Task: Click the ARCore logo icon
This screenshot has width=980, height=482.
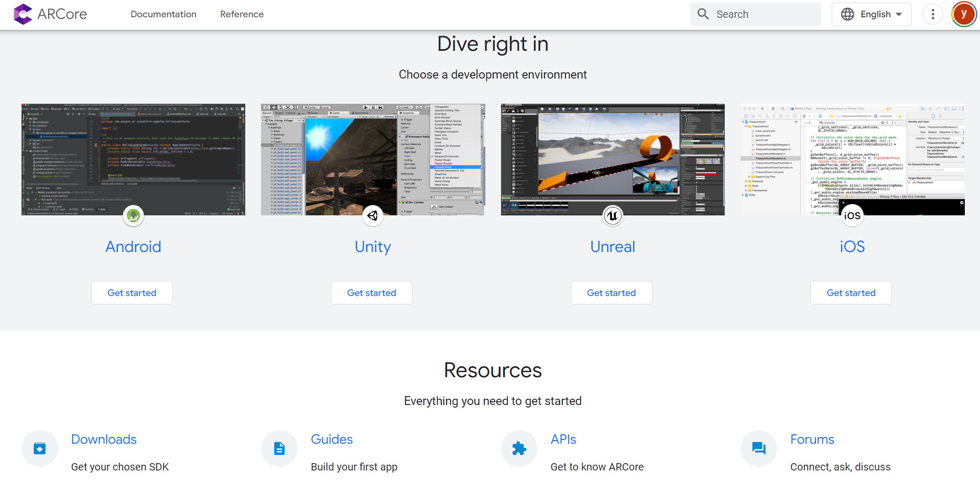Action: [x=23, y=14]
